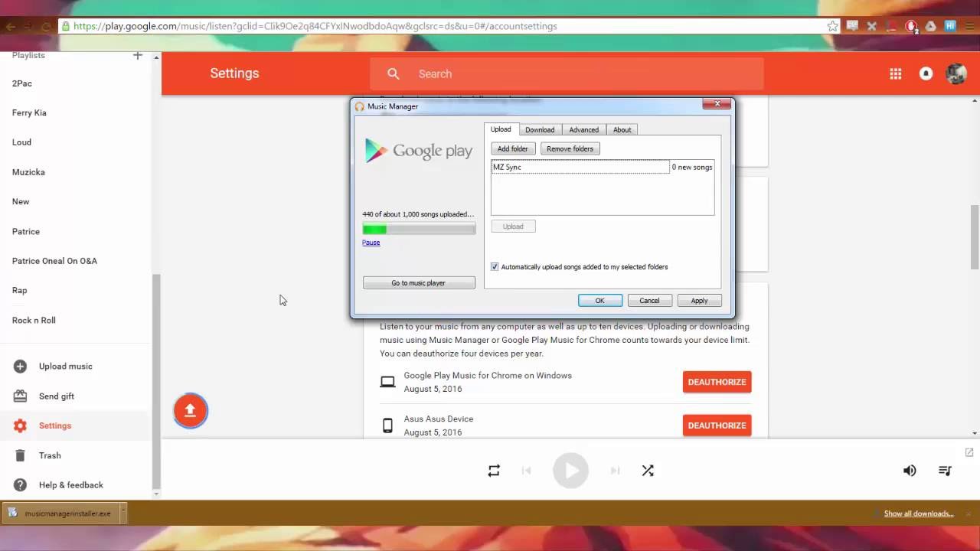The height and width of the screenshot is (551, 980).
Task: Confirm with the OK button
Action: point(600,301)
